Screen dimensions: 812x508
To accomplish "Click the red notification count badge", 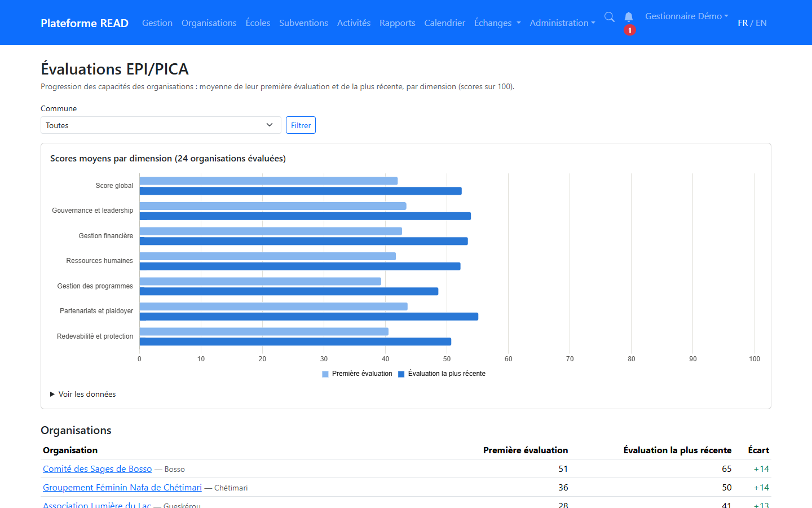I will (x=630, y=30).
